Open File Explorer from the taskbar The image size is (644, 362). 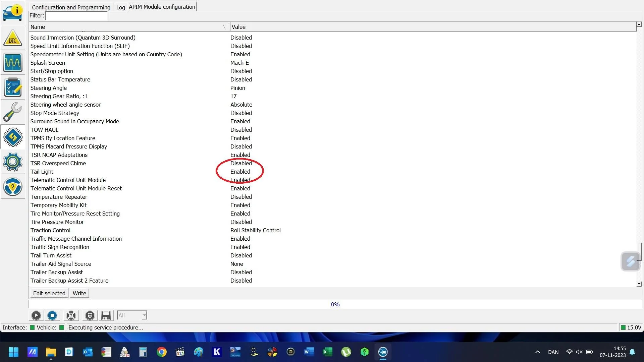point(51,352)
